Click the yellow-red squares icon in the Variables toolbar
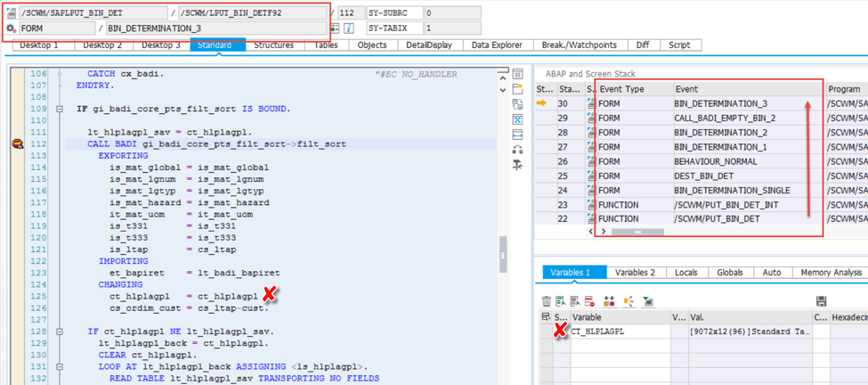Screen dimensions: 868x385 tap(610, 301)
